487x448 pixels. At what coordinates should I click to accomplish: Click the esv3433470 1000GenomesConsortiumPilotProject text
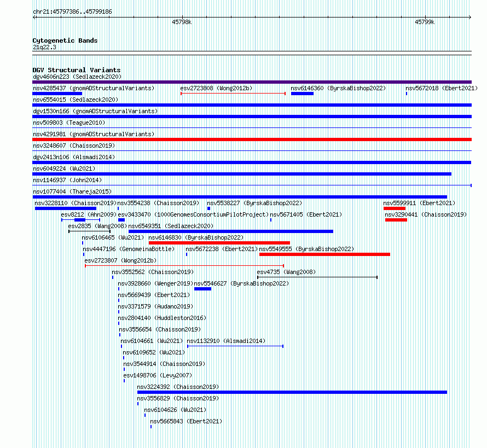pos(193,214)
